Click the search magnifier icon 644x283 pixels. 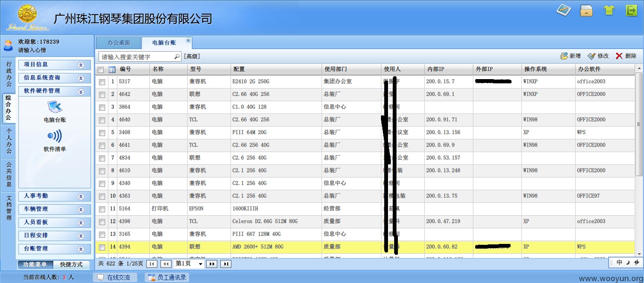pos(177,57)
